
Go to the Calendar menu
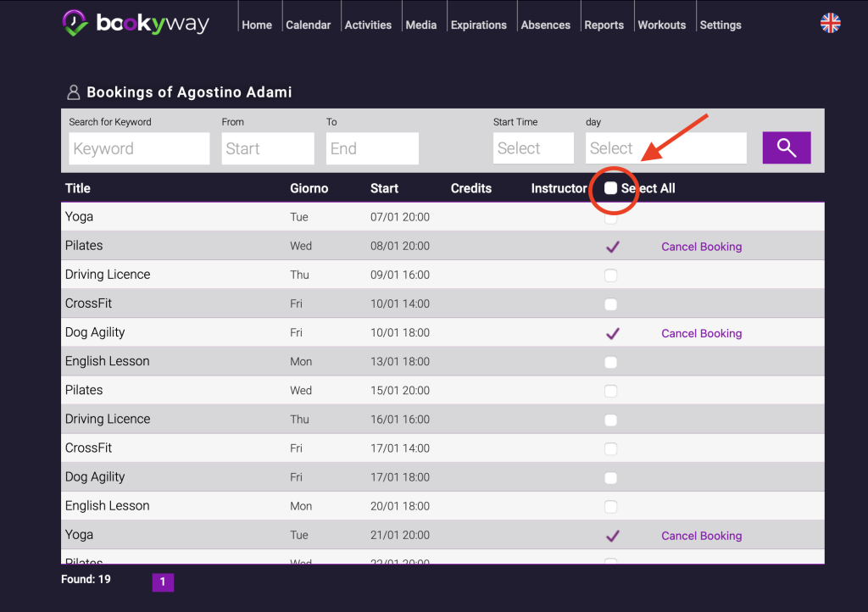[x=309, y=25]
